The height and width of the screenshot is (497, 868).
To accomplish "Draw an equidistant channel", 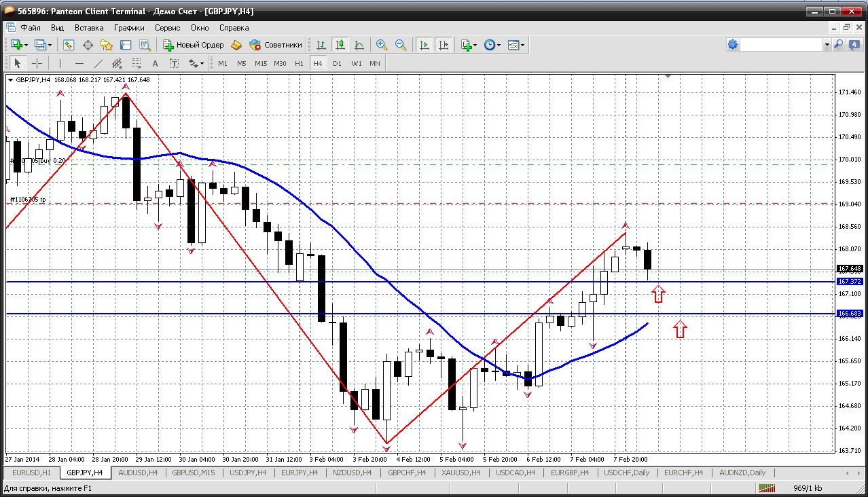I will pos(117,63).
